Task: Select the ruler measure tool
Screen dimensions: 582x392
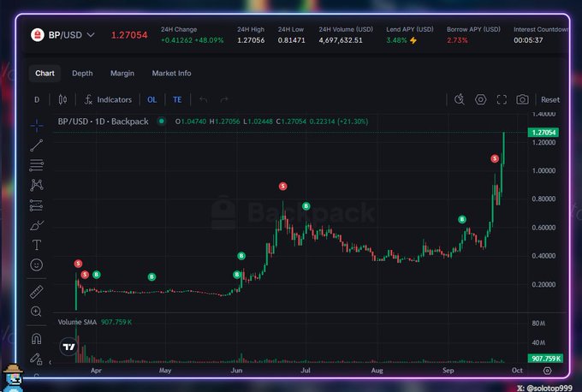Action: [x=36, y=292]
